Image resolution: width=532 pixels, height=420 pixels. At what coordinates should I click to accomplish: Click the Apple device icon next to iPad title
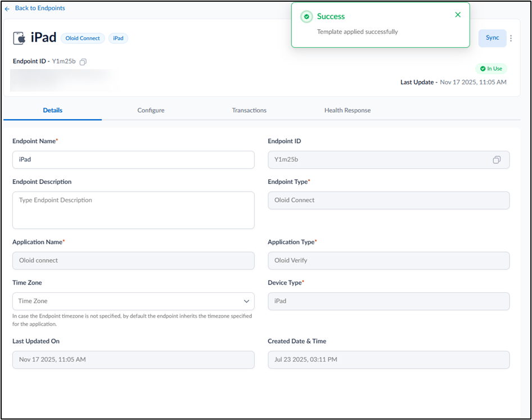coord(19,38)
